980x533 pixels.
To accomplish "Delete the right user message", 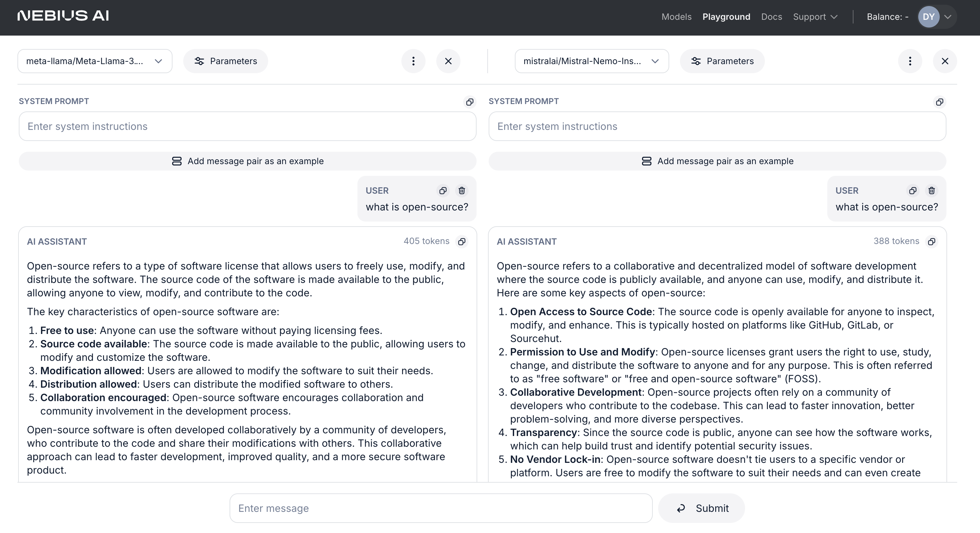I will click(932, 190).
